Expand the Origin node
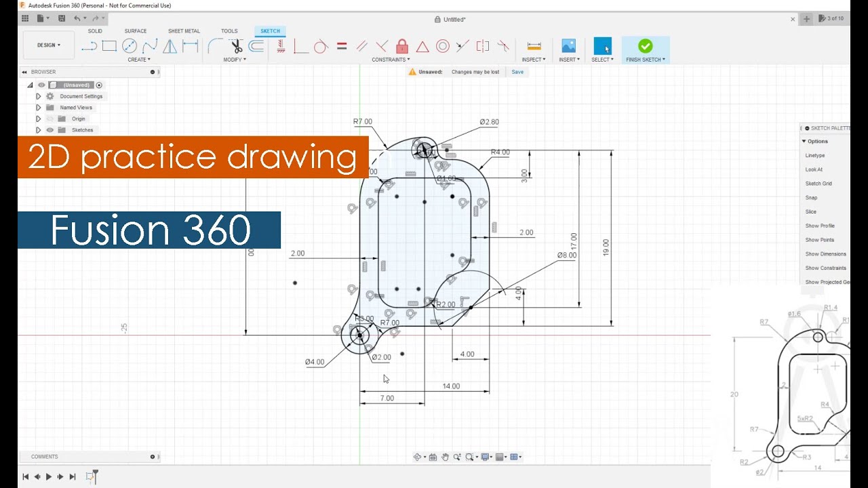 click(39, 119)
